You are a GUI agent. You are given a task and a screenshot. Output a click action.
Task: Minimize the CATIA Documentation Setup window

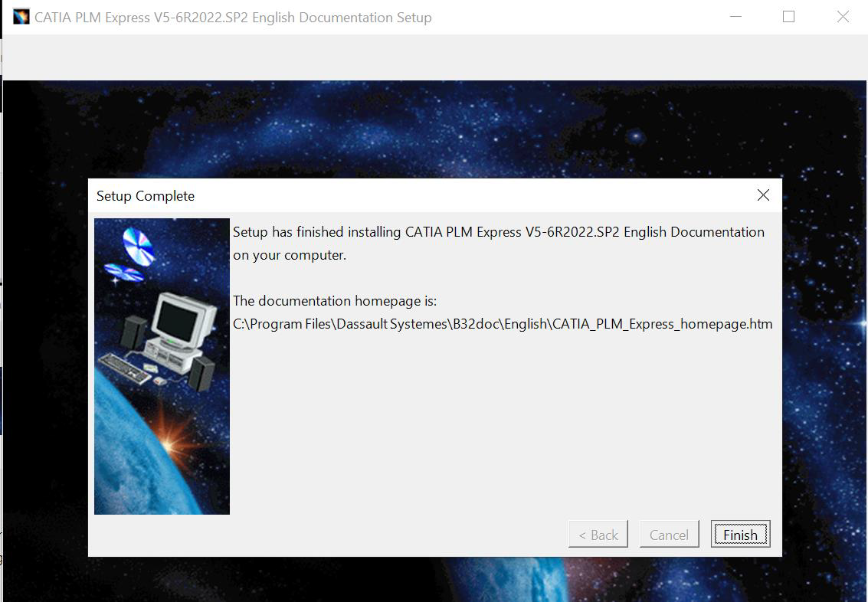[x=735, y=17]
